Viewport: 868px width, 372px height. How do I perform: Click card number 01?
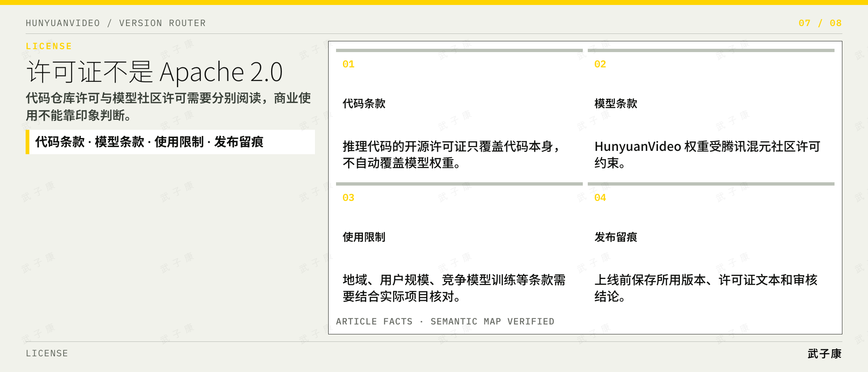pyautogui.click(x=348, y=64)
